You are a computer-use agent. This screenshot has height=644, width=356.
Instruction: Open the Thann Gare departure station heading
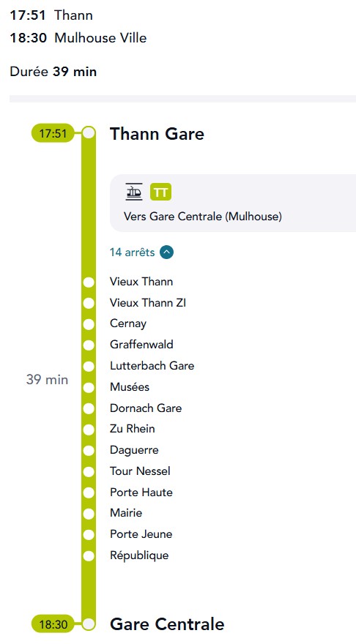pyautogui.click(x=157, y=134)
